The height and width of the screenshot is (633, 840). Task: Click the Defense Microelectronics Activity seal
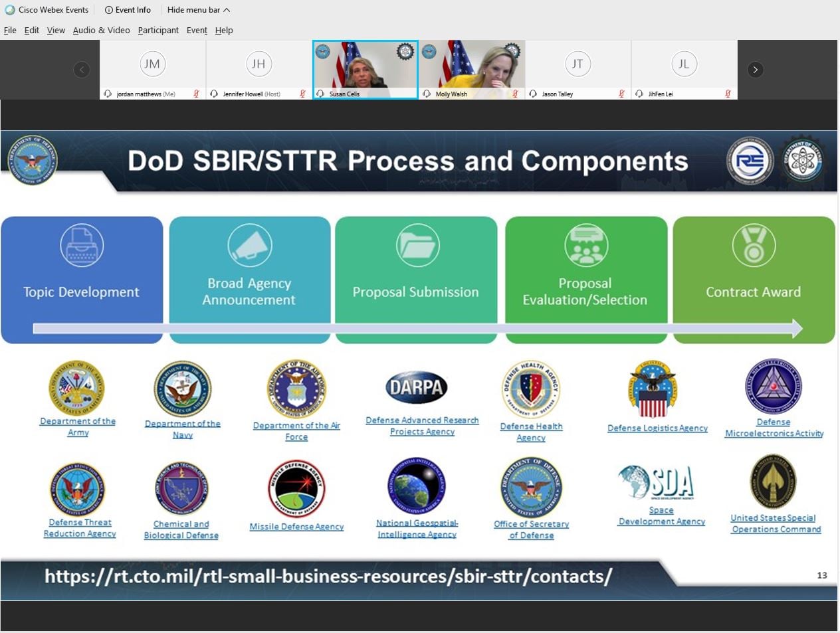(774, 387)
